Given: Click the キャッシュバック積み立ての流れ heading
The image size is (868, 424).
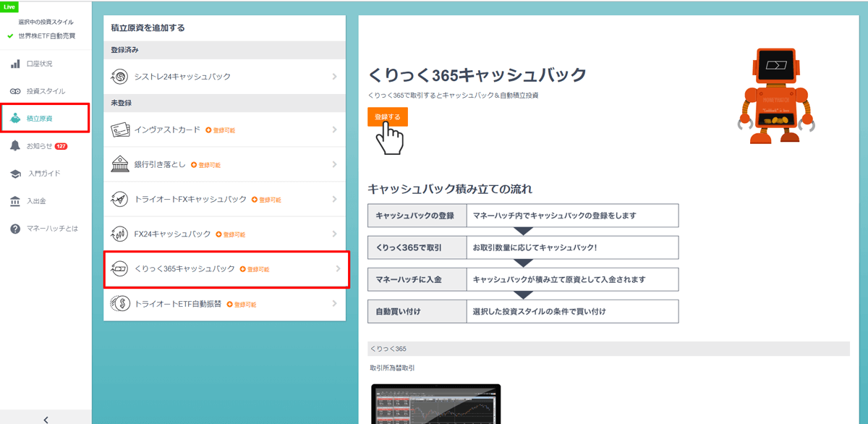Looking at the screenshot, I should click(x=450, y=190).
